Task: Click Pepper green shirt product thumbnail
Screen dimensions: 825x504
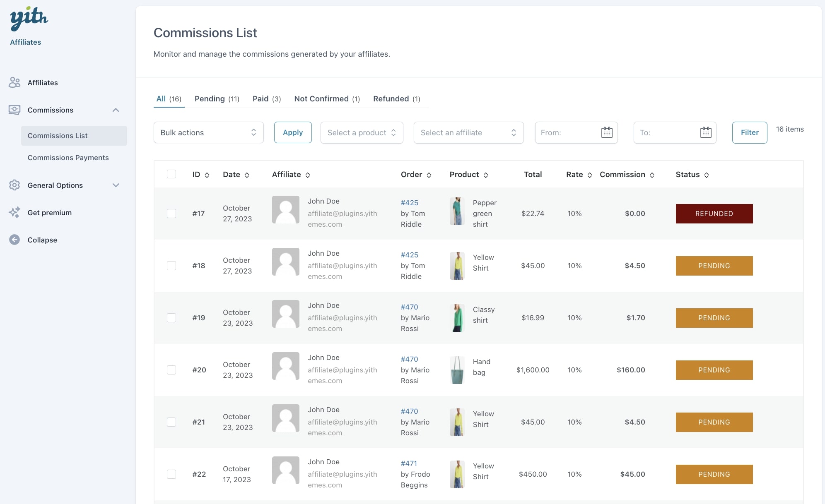Action: point(457,211)
